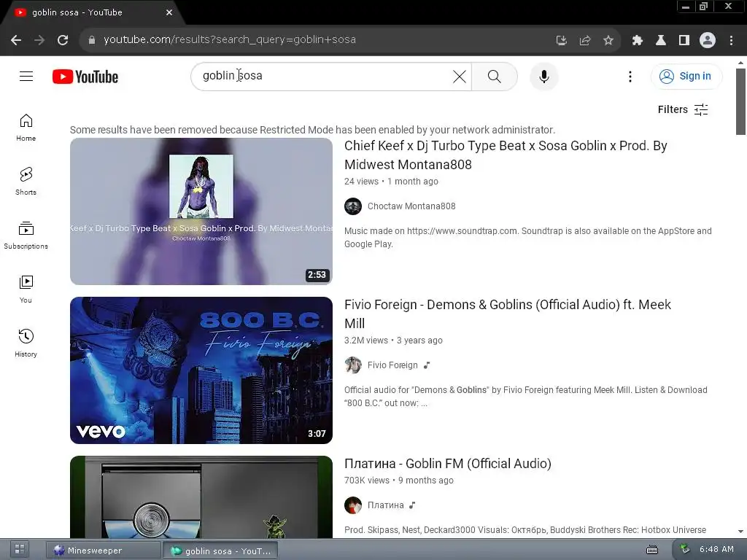Open the Chrome profile avatar
Image resolution: width=747 pixels, height=560 pixels.
[x=708, y=40]
